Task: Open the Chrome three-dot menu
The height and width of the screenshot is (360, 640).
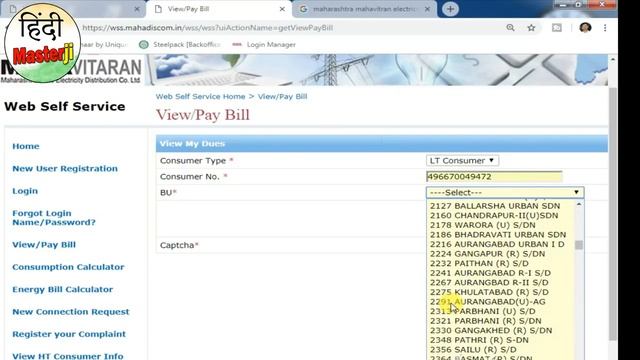Action: (605, 28)
